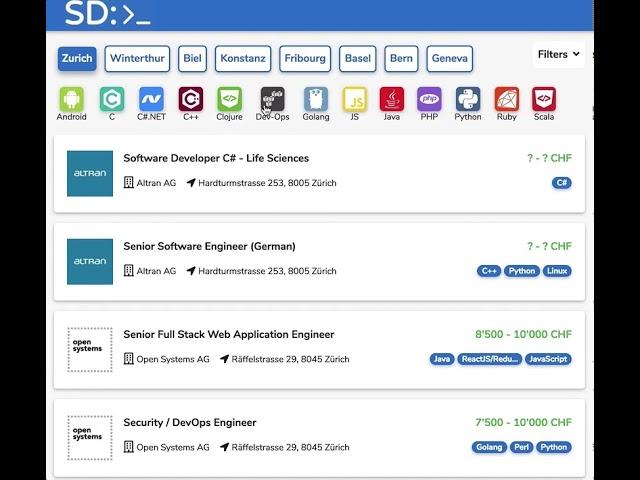Filter jobs by Android icon
The width and height of the screenshot is (640, 480).
71,99
